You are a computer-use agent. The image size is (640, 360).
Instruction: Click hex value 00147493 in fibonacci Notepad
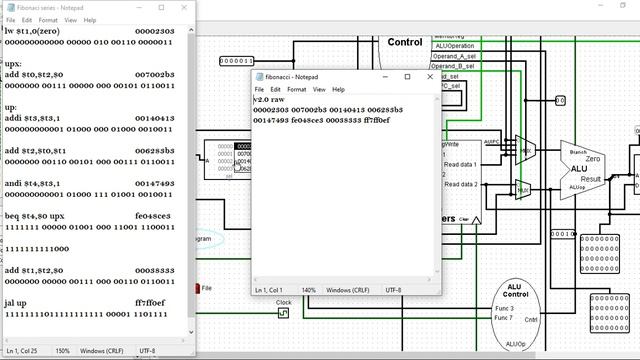coord(271,120)
